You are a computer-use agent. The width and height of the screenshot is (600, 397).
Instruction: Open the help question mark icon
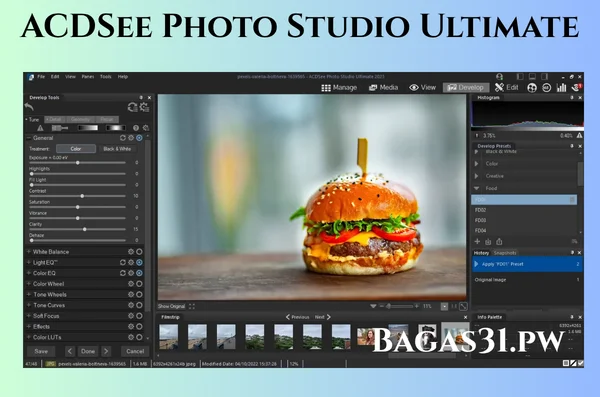(x=136, y=128)
